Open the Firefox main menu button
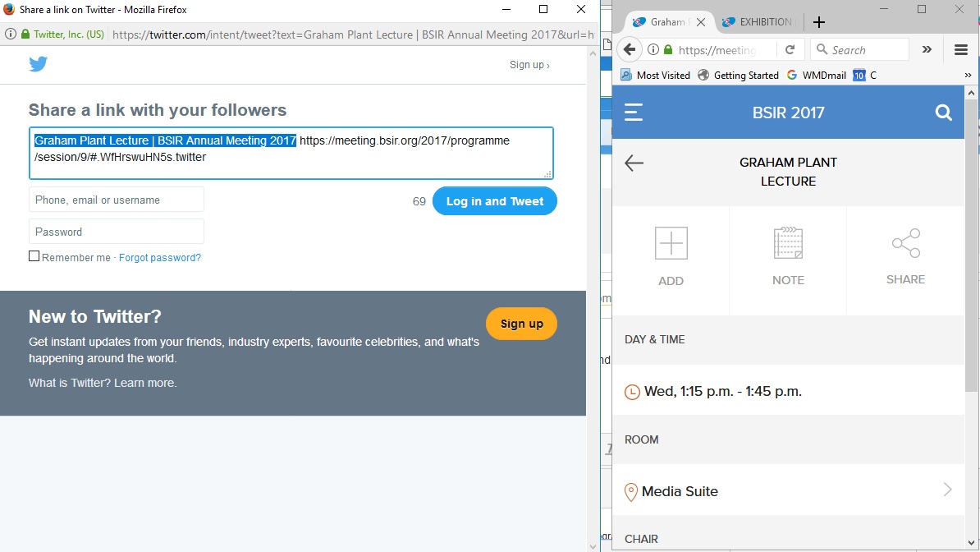The height and width of the screenshot is (552, 980). [x=961, y=50]
